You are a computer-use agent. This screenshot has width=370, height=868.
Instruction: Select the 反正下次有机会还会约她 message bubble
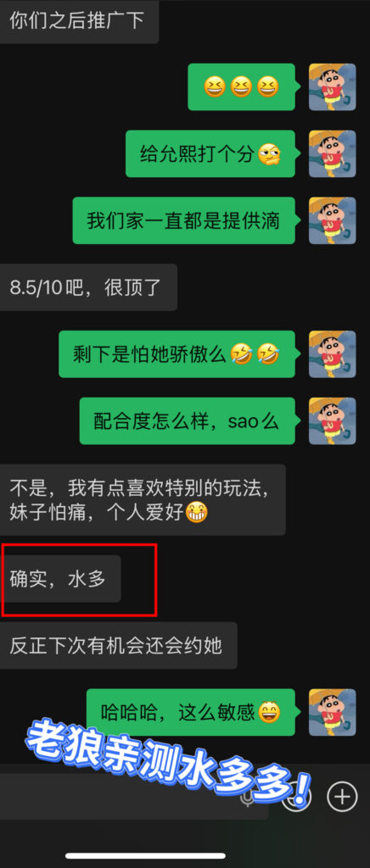[x=119, y=645]
